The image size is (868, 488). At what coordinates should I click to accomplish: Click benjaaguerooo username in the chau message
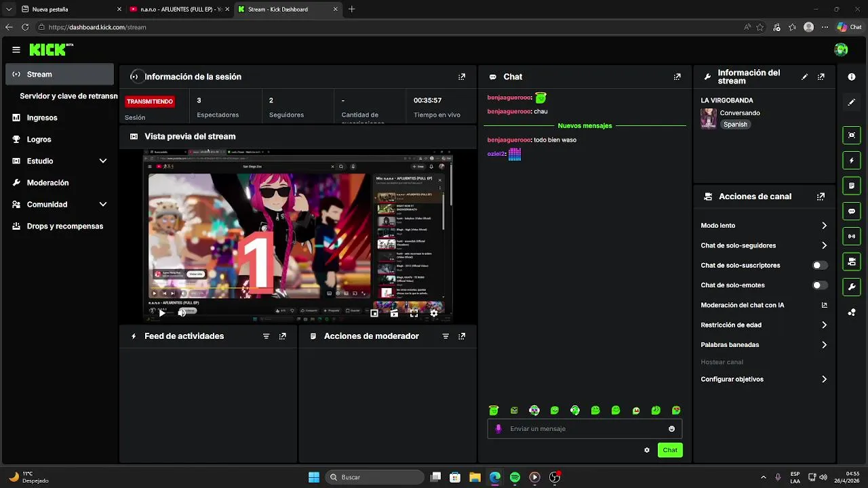[509, 111]
